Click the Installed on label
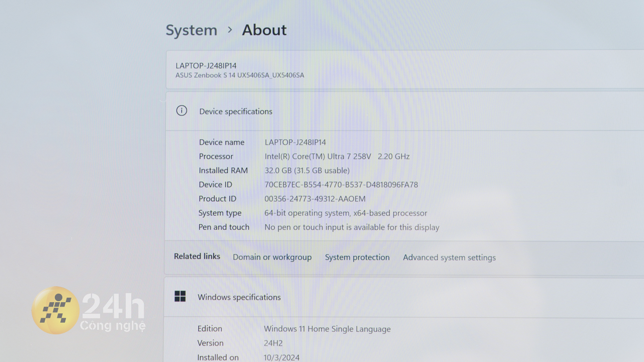 click(x=218, y=358)
